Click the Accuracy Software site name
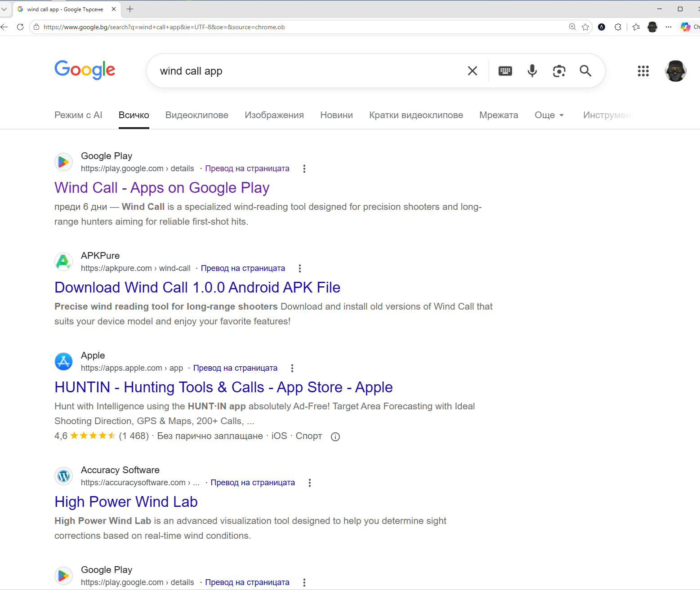The image size is (700, 590). (x=120, y=470)
